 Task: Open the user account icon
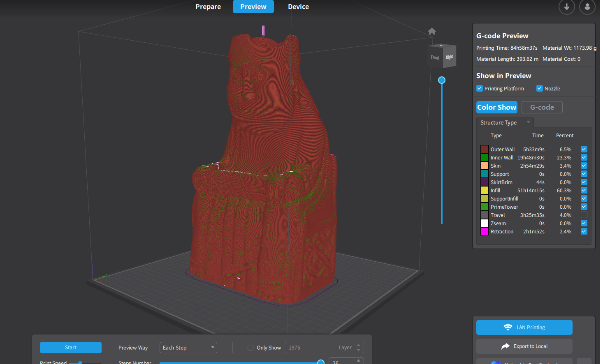587,7
